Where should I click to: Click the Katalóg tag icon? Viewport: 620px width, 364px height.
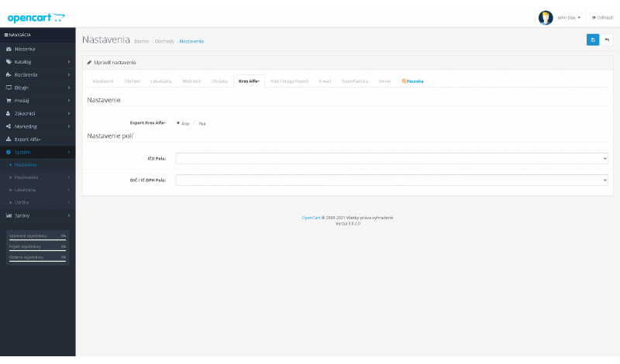coord(9,62)
